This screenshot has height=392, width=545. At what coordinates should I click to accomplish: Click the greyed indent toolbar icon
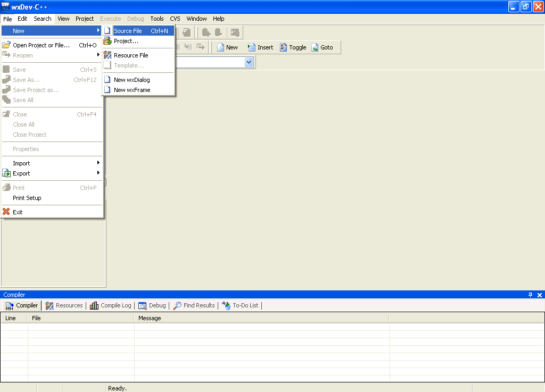[x=188, y=47]
